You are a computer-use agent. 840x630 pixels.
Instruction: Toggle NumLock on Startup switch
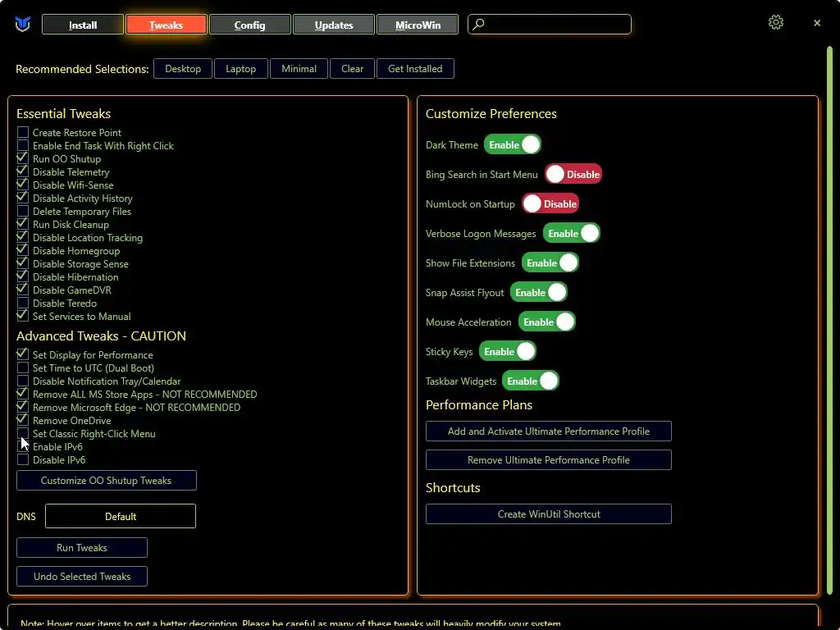point(550,203)
